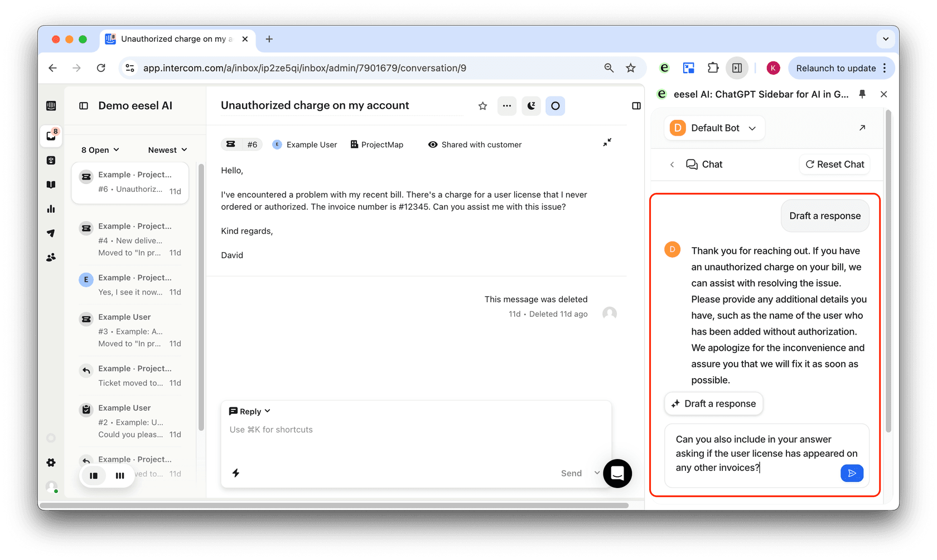937x560 pixels.
Task: Open the three-dot conversation options menu
Action: 506,106
